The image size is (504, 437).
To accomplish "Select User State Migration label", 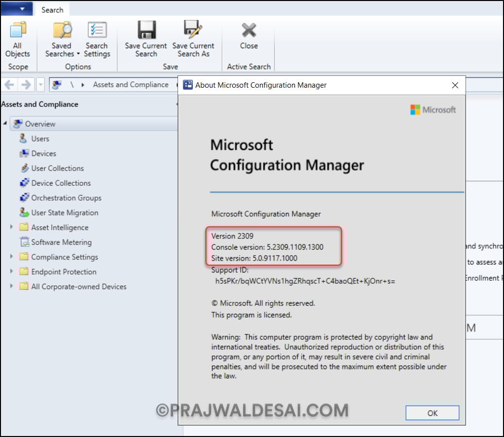I will [x=65, y=213].
